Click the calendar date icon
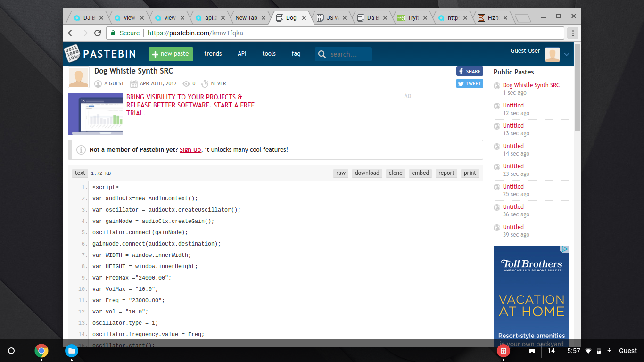This screenshot has width=644, height=362. point(134,84)
